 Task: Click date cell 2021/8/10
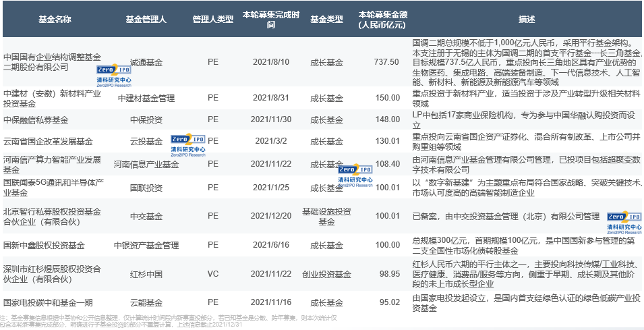coord(270,63)
